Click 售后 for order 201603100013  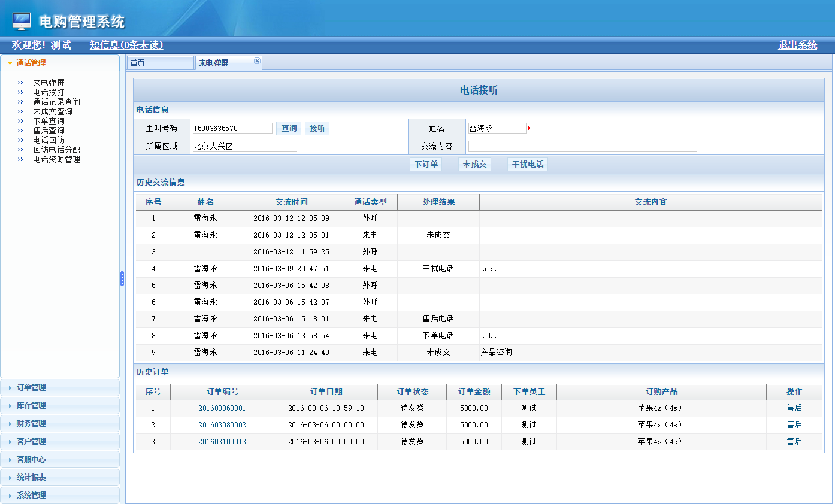tap(794, 442)
